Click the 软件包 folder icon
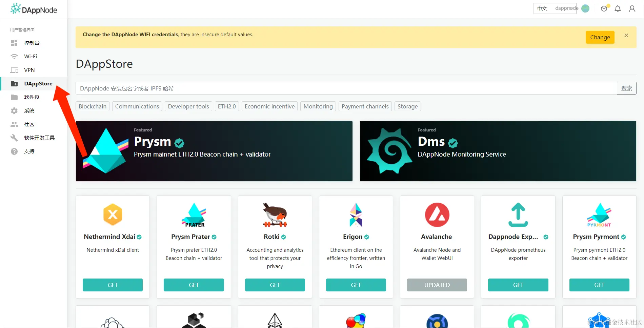Viewport: 644px width, 328px height. (14, 97)
